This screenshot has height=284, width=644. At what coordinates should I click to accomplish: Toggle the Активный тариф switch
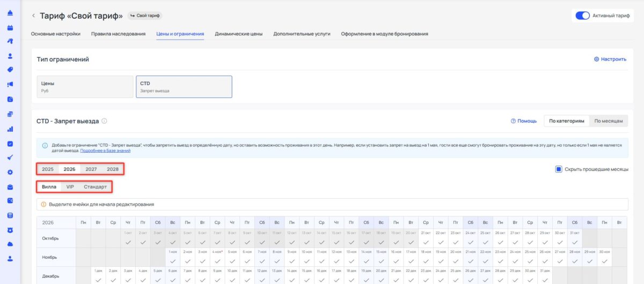[x=582, y=16]
